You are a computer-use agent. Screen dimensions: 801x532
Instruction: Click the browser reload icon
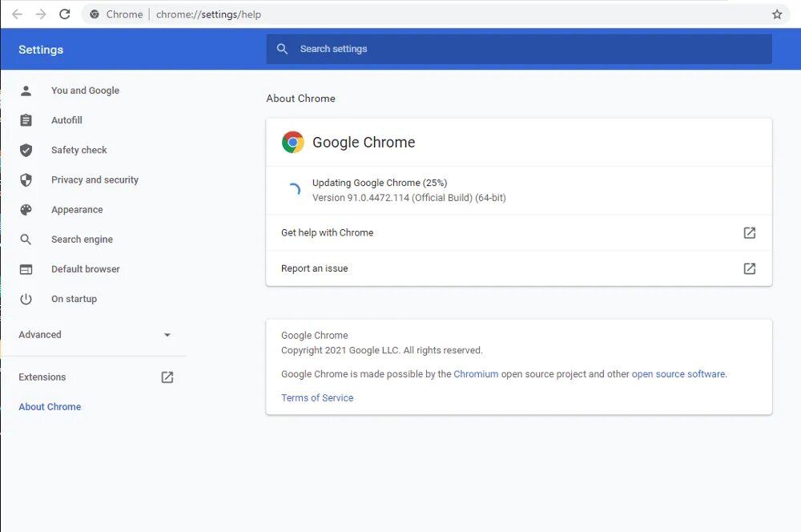tap(65, 14)
